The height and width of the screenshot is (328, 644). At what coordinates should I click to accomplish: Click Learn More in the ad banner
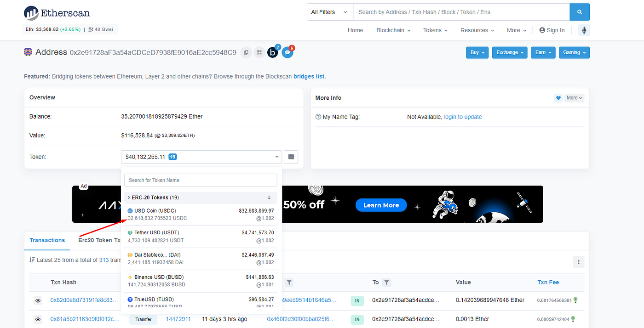point(381,205)
